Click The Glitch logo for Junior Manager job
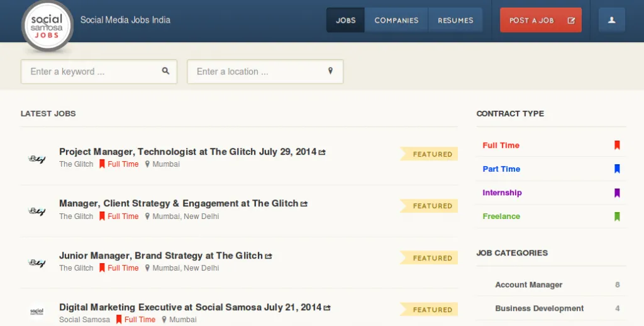Image resolution: width=644 pixels, height=326 pixels. (36, 262)
